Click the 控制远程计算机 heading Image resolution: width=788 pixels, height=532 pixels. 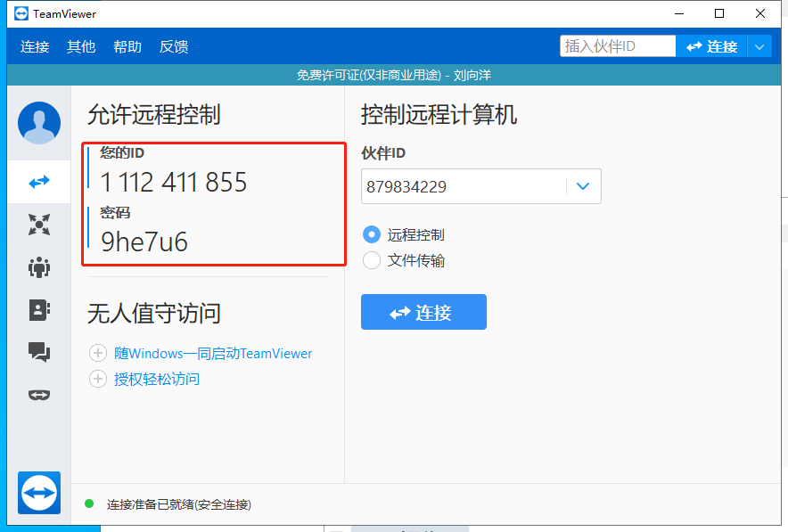[439, 115]
